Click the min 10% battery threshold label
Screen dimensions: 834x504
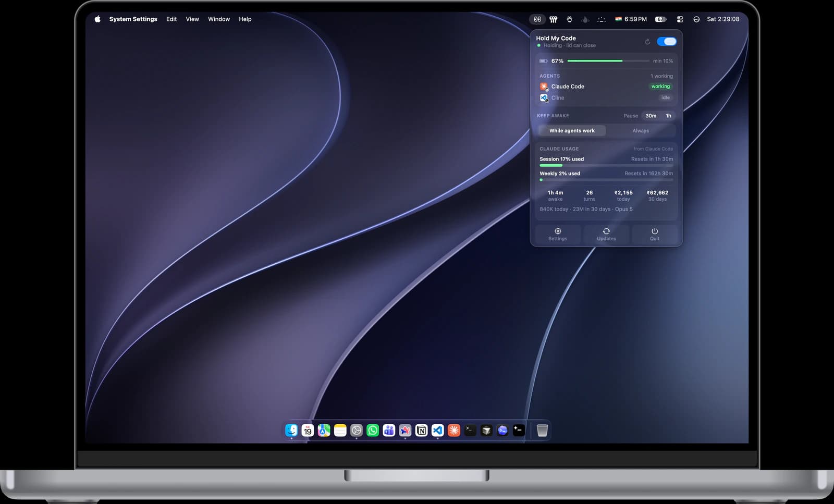tap(663, 61)
